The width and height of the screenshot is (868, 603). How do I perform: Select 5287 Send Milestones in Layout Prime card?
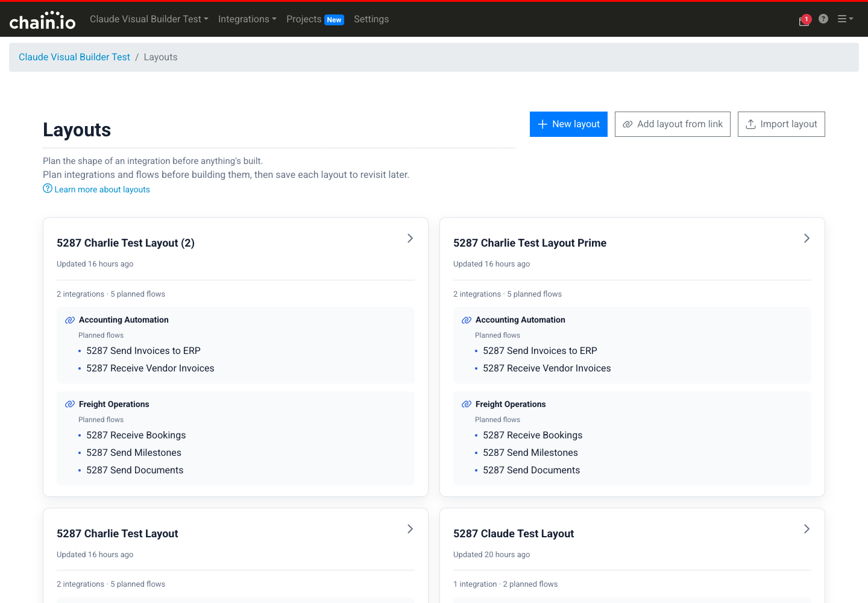coord(530,453)
